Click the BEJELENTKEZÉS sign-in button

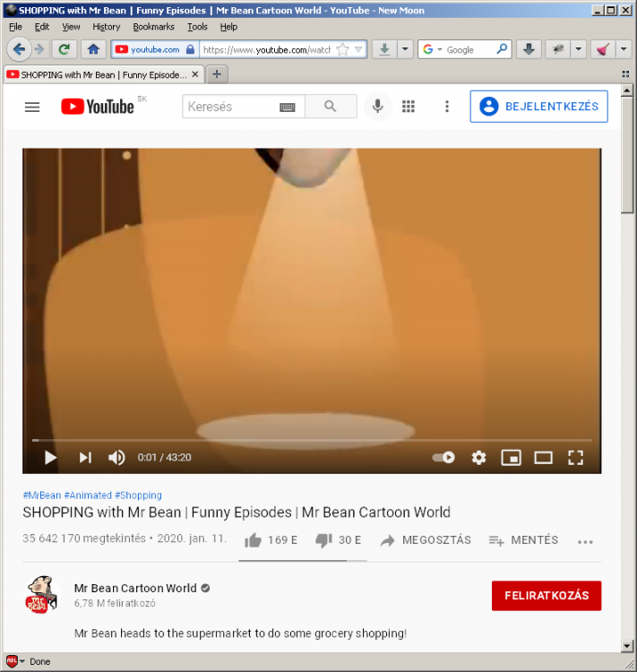click(538, 107)
